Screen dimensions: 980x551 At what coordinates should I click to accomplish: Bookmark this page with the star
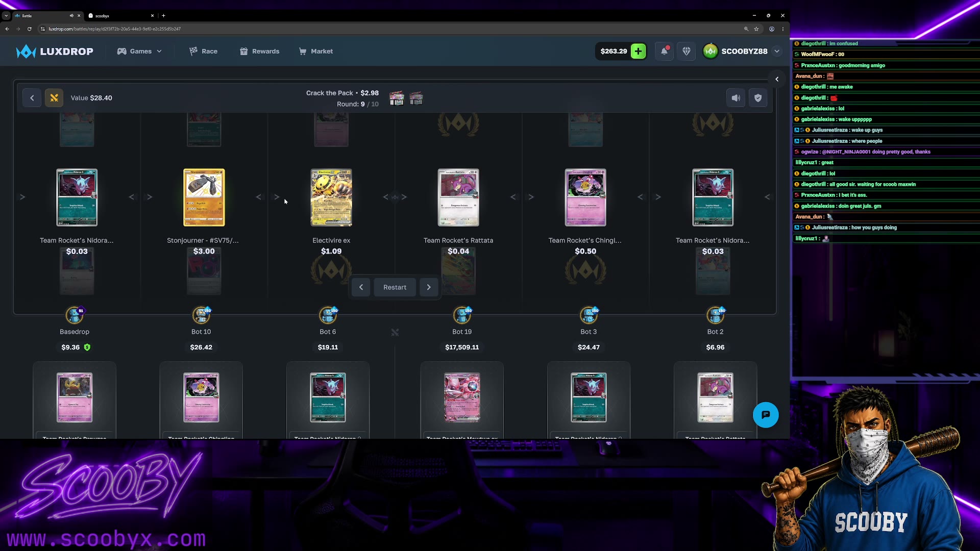(x=756, y=29)
